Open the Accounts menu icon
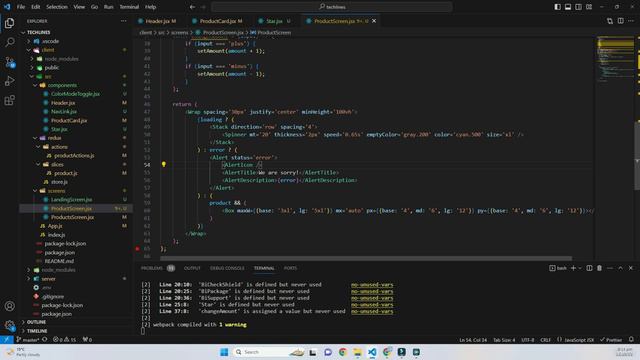Image resolution: width=640 pixels, height=360 pixels. [9, 306]
